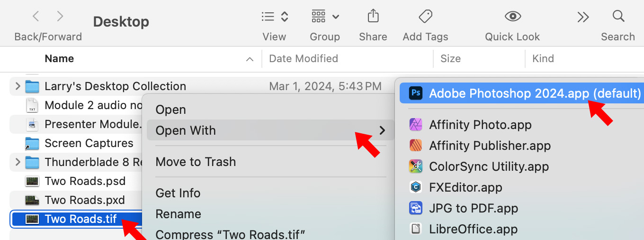This screenshot has height=240, width=644.
Task: Choose Move to Trash in the context menu
Action: 196,162
